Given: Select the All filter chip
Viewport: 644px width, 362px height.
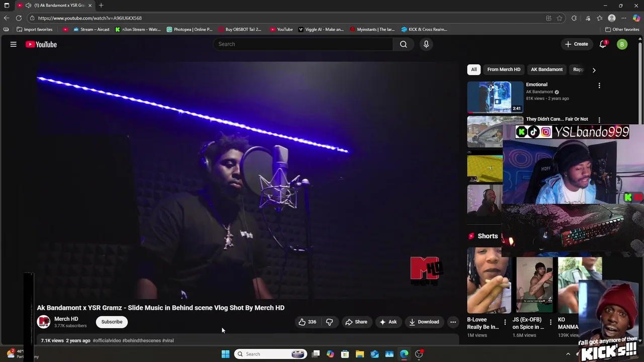Looking at the screenshot, I should point(473,69).
